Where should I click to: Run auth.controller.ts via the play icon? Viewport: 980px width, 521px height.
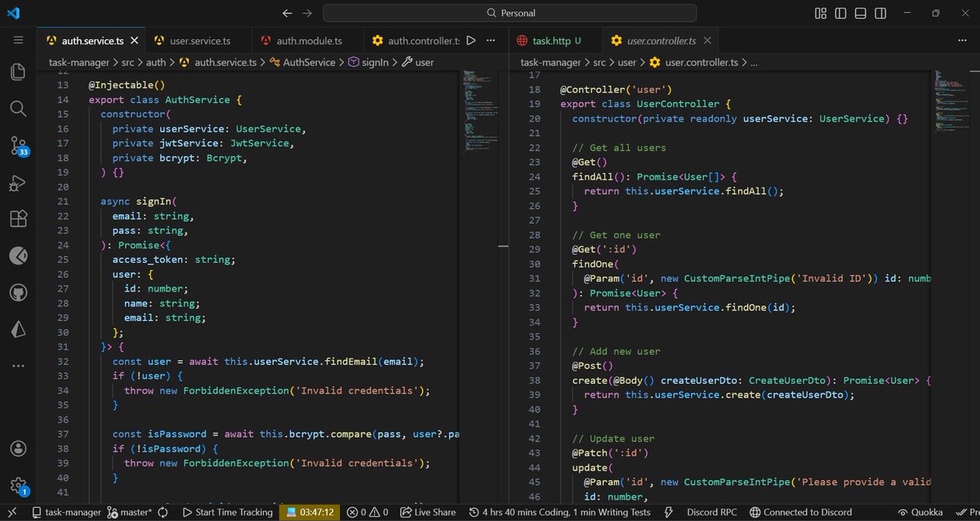pyautogui.click(x=471, y=39)
